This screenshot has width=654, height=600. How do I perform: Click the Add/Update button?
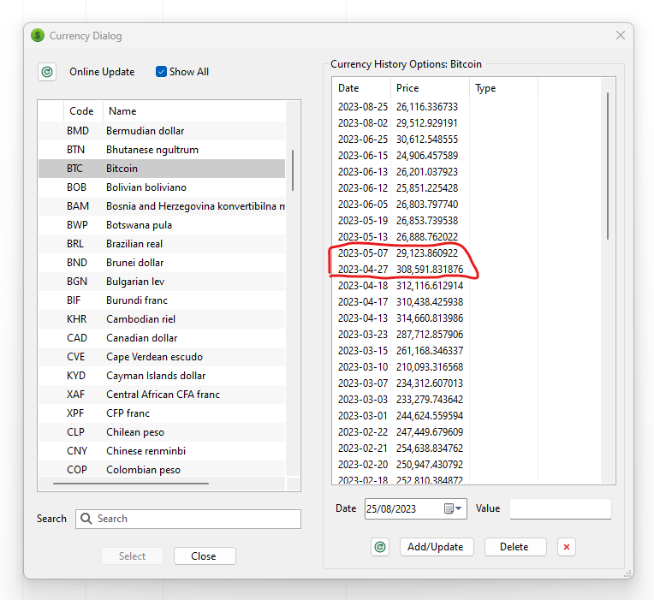click(x=436, y=547)
